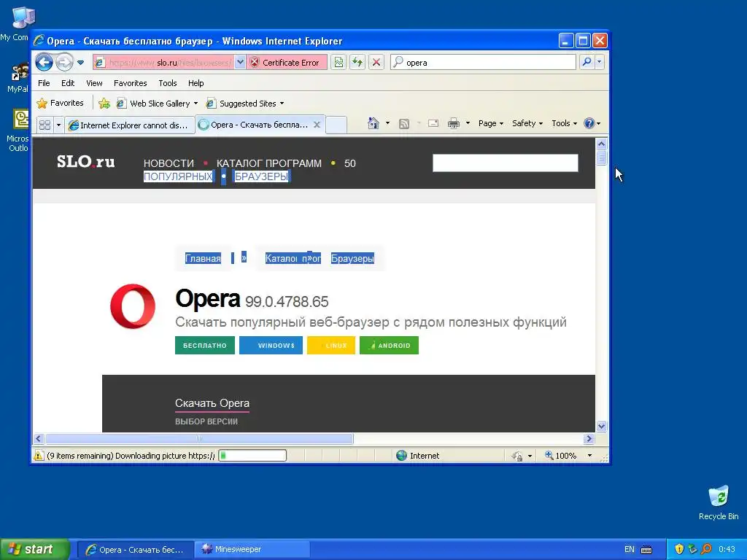Click the Internet security zone indicator
Viewport: 747px width, 560px height.
418,456
